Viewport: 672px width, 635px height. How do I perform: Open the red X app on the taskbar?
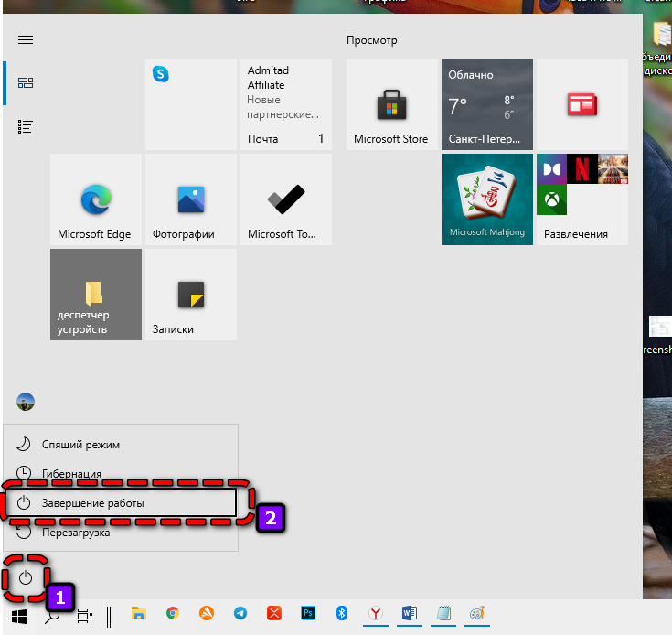pyautogui.click(x=274, y=614)
